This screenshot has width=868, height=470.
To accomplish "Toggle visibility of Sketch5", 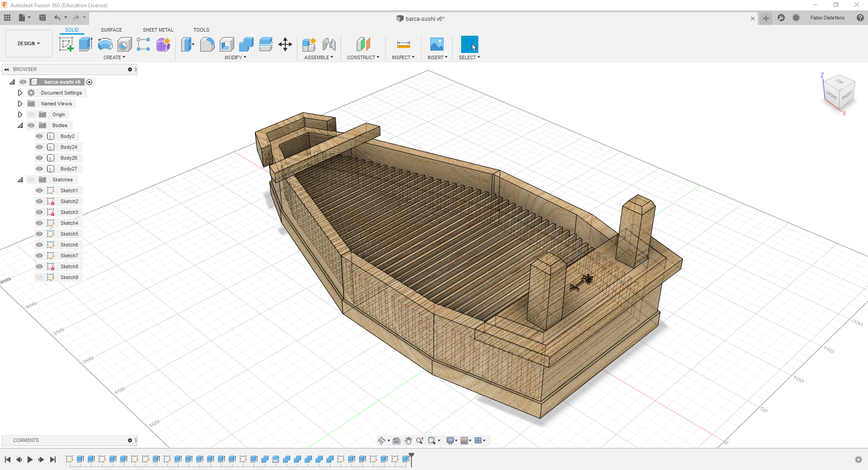I will point(39,234).
